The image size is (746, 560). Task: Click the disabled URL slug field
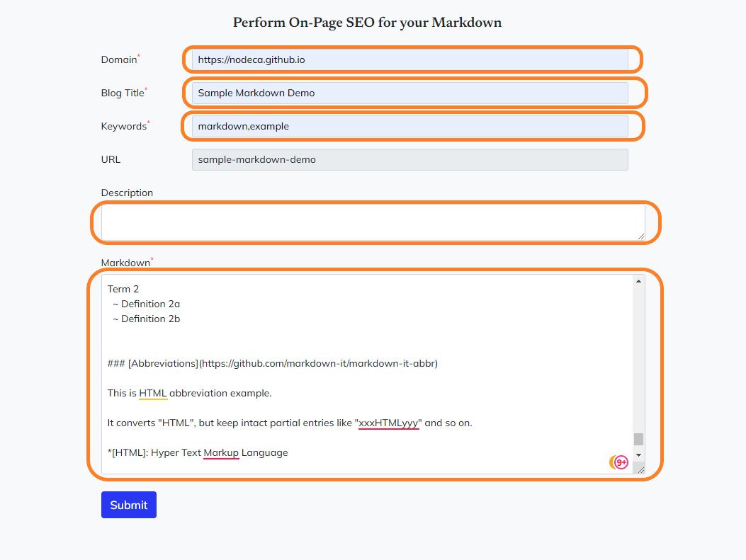[x=409, y=159]
